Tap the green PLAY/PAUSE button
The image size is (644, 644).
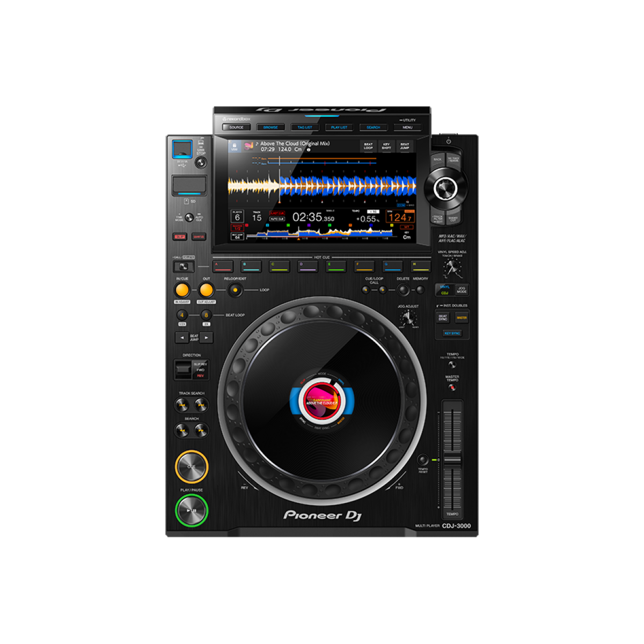pyautogui.click(x=192, y=510)
